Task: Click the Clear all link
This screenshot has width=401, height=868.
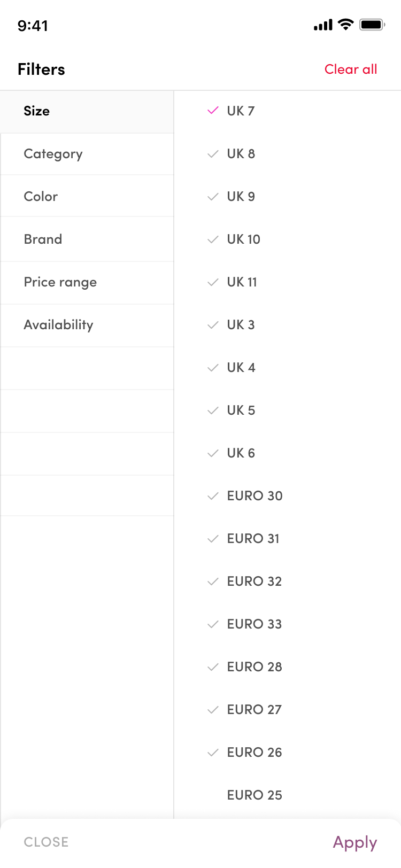Action: click(351, 69)
